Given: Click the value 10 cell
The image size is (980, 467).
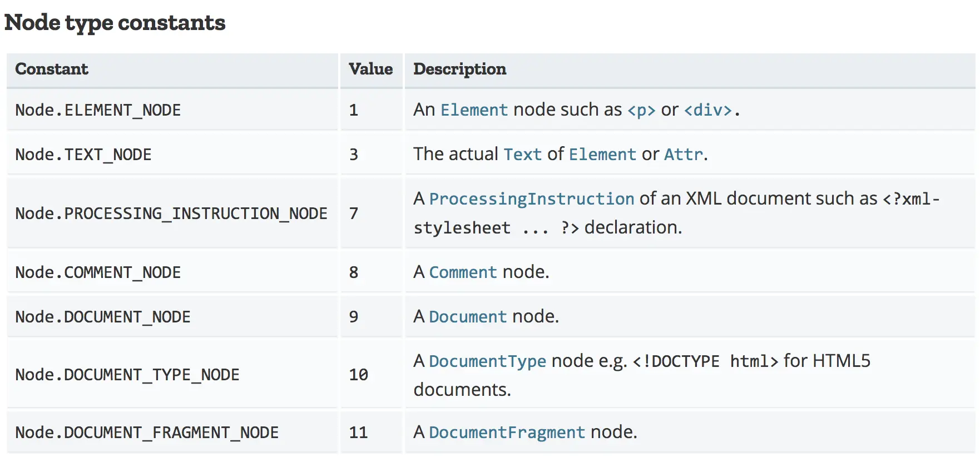Looking at the screenshot, I should tap(359, 375).
